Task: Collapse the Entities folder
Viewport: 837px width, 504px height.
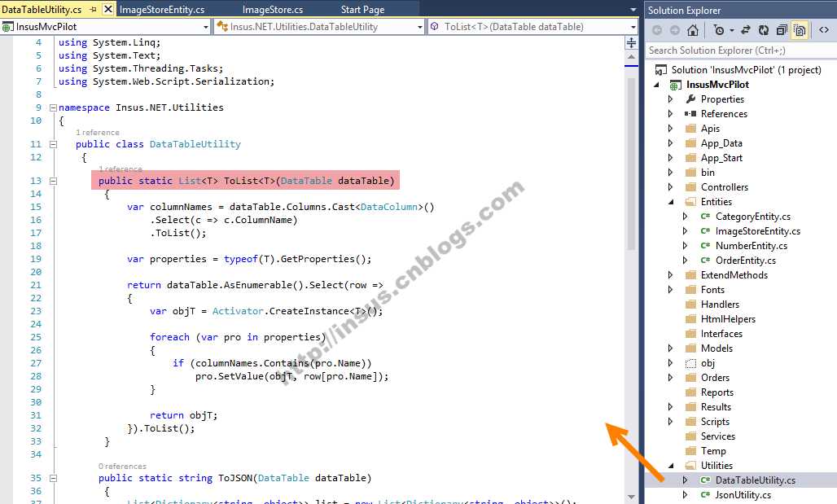Action: (671, 202)
